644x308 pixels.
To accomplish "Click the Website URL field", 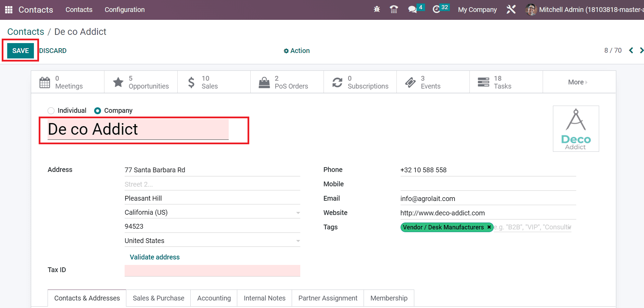I will tap(488, 213).
